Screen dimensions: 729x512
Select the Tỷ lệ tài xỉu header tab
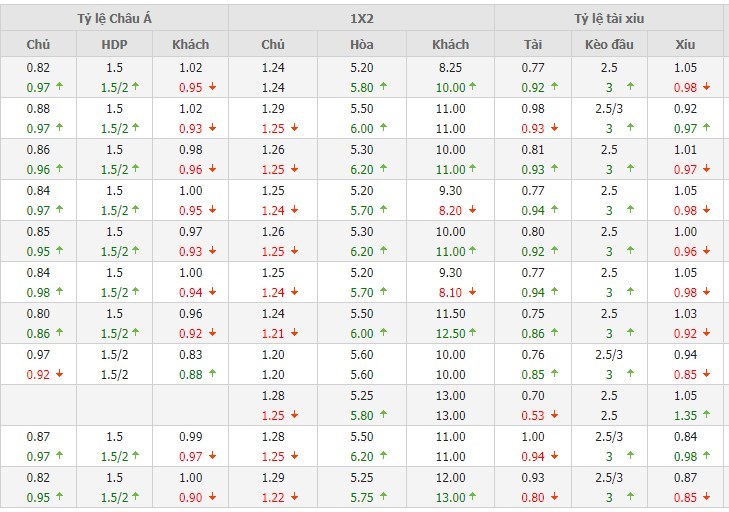pyautogui.click(x=610, y=18)
